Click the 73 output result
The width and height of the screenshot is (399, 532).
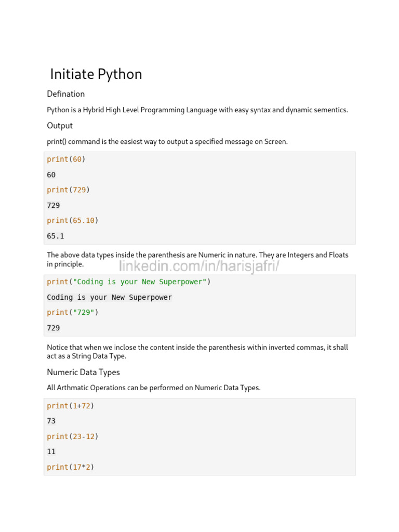coord(51,421)
